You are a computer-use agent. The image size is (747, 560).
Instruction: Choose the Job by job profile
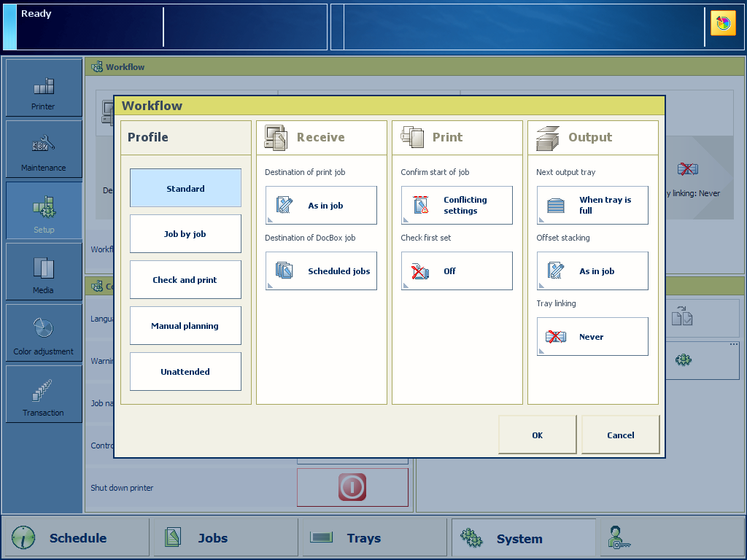[x=185, y=234]
